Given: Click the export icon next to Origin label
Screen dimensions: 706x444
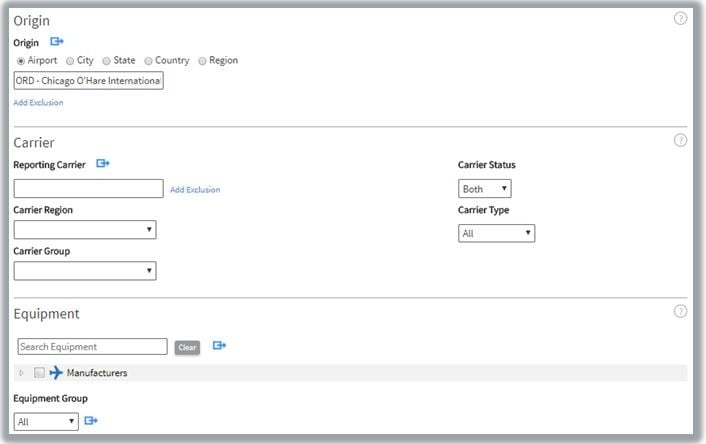Looking at the screenshot, I should point(57,42).
